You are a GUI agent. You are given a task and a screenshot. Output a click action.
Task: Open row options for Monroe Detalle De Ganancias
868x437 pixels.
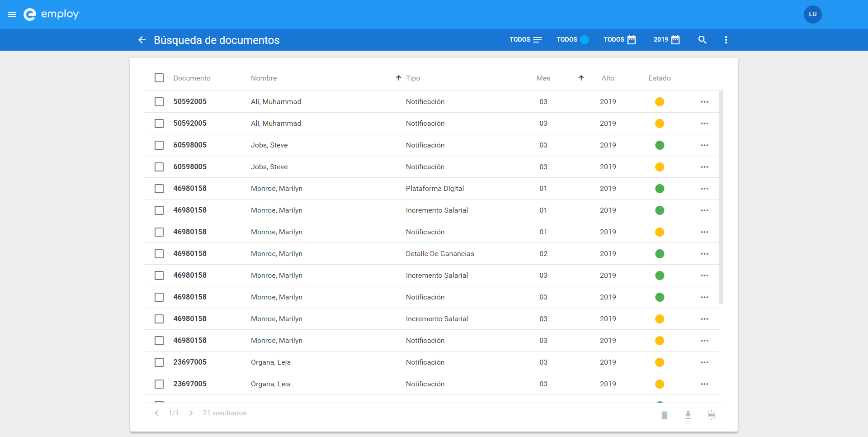pyautogui.click(x=704, y=254)
